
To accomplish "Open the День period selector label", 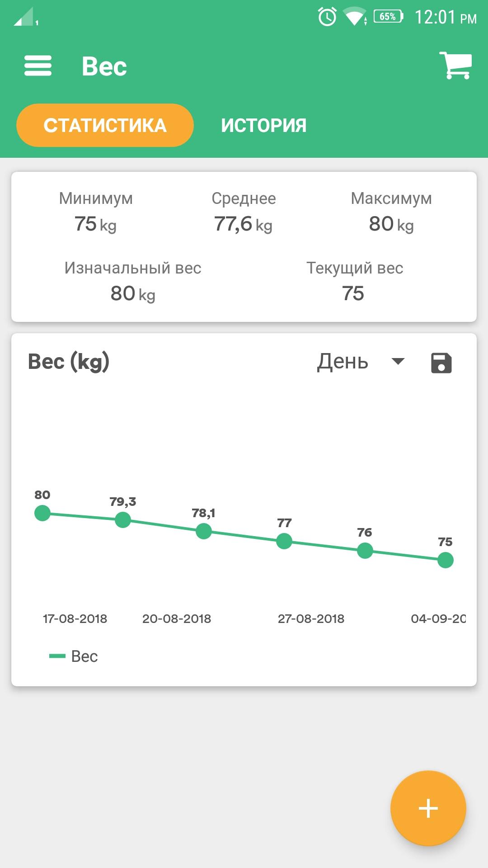I will [x=343, y=362].
